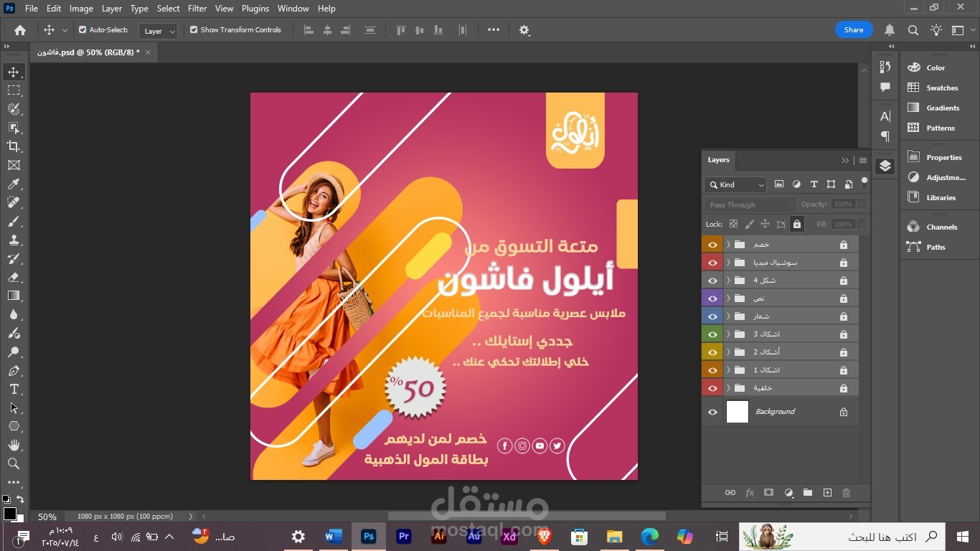Open the Filter menu
The width and height of the screenshot is (980, 551).
[x=197, y=9]
